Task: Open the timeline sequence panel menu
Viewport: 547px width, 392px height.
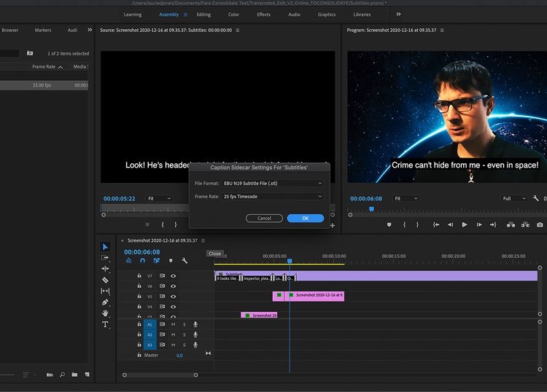Action: (203, 240)
